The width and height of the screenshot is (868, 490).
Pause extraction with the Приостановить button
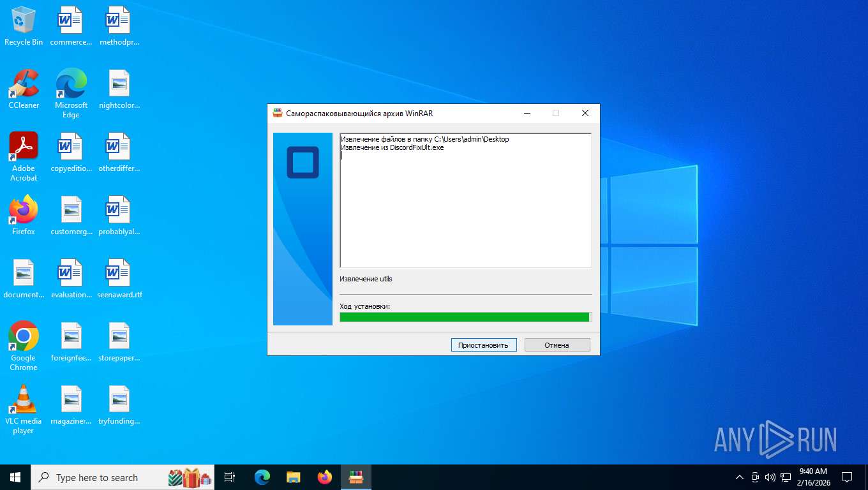click(x=484, y=345)
